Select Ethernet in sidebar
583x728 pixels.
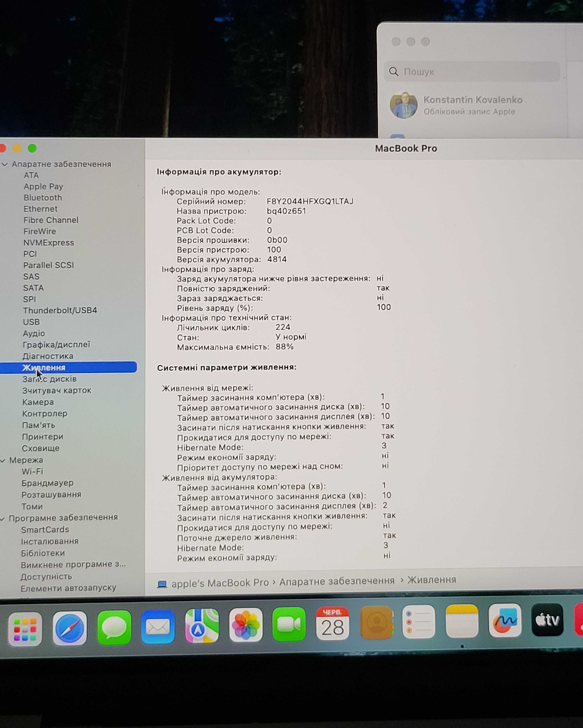point(40,209)
